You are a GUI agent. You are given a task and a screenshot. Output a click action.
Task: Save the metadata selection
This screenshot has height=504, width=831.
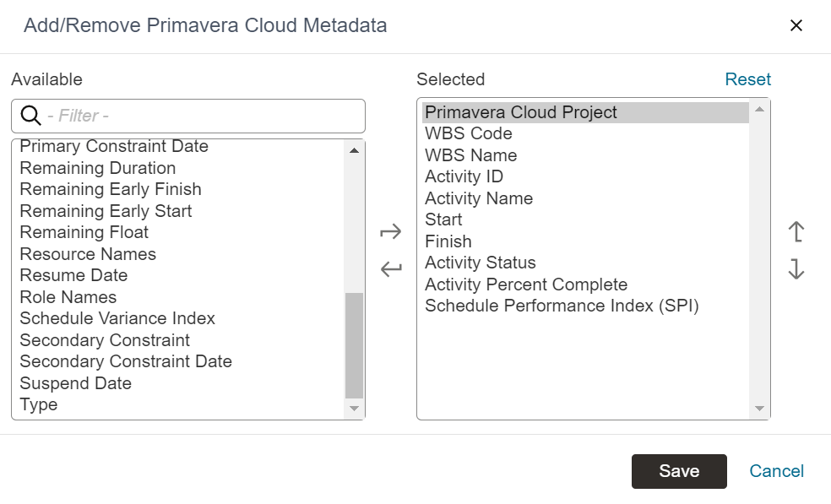pyautogui.click(x=679, y=471)
